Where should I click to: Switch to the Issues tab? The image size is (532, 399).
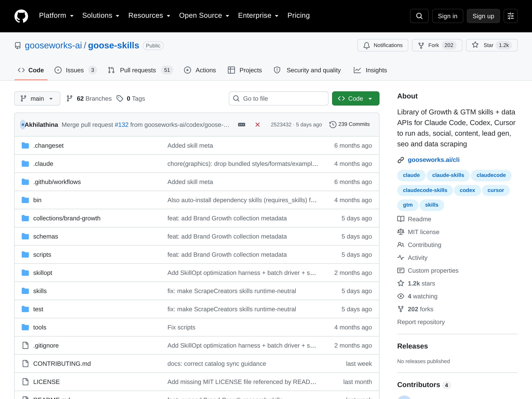coord(76,70)
